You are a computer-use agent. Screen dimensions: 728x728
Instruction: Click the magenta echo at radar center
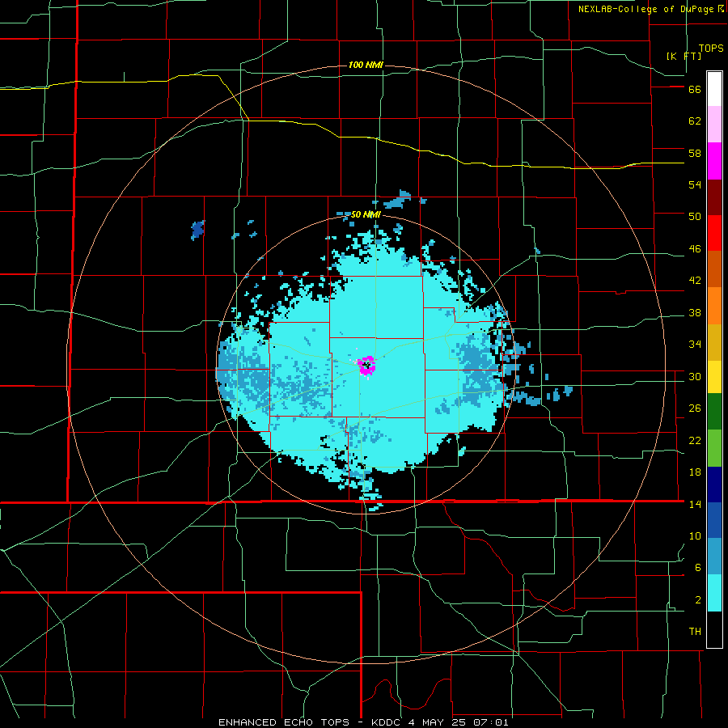click(366, 365)
